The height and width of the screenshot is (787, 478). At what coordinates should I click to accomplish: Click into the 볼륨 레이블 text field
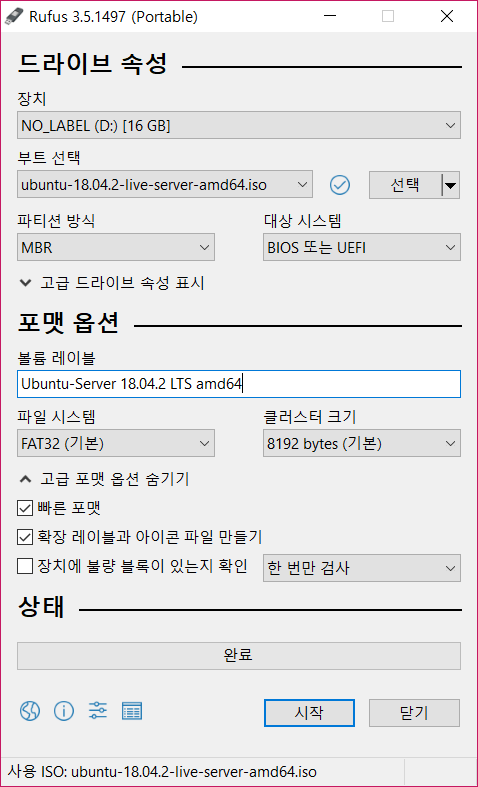[239, 384]
